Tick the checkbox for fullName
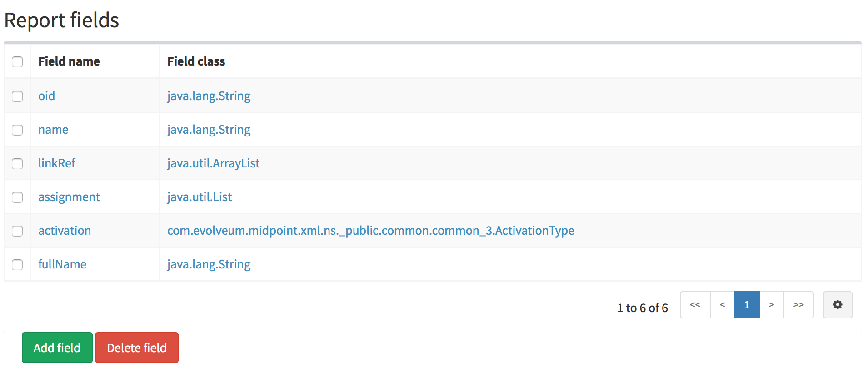 (x=17, y=265)
